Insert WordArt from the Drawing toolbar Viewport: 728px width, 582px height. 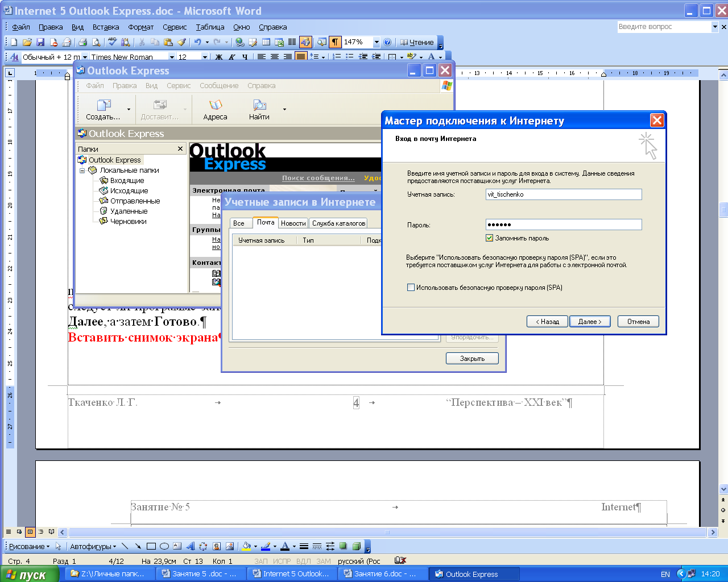pyautogui.click(x=190, y=546)
